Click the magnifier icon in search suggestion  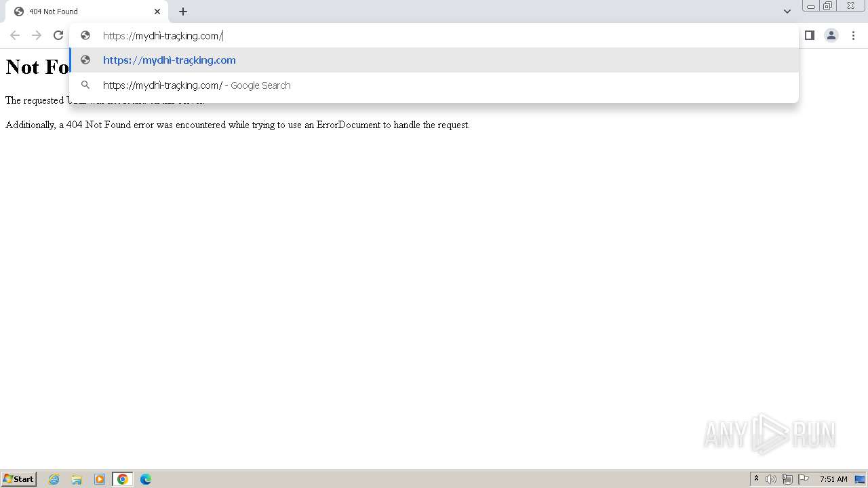click(x=85, y=85)
